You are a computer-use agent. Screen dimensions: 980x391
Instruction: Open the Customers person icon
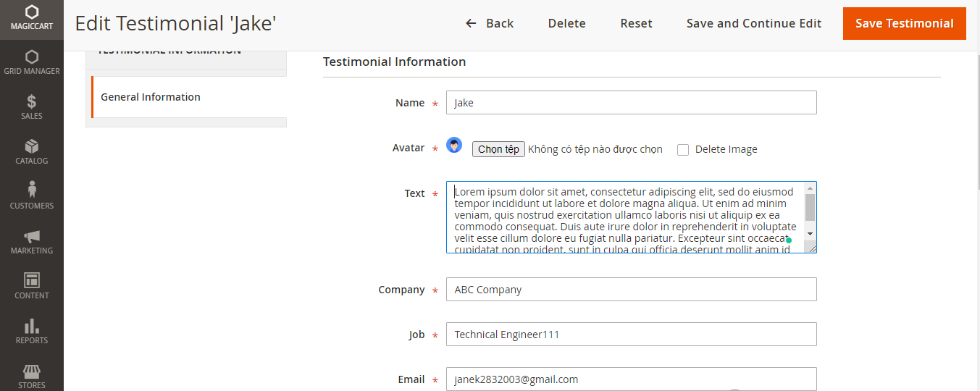click(31, 190)
